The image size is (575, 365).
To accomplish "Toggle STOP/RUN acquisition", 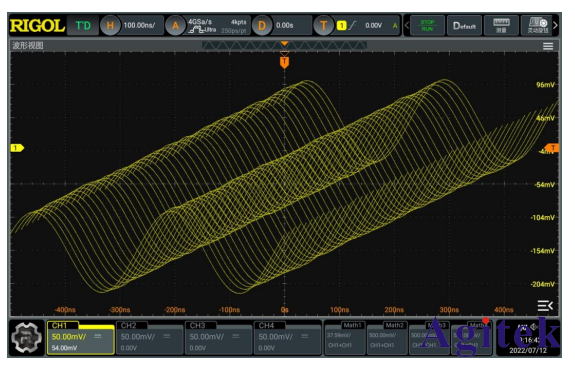I will [x=427, y=26].
